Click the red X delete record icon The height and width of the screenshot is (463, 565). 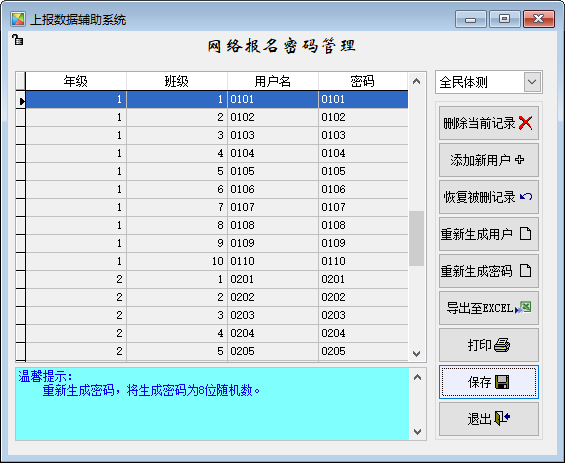click(525, 123)
